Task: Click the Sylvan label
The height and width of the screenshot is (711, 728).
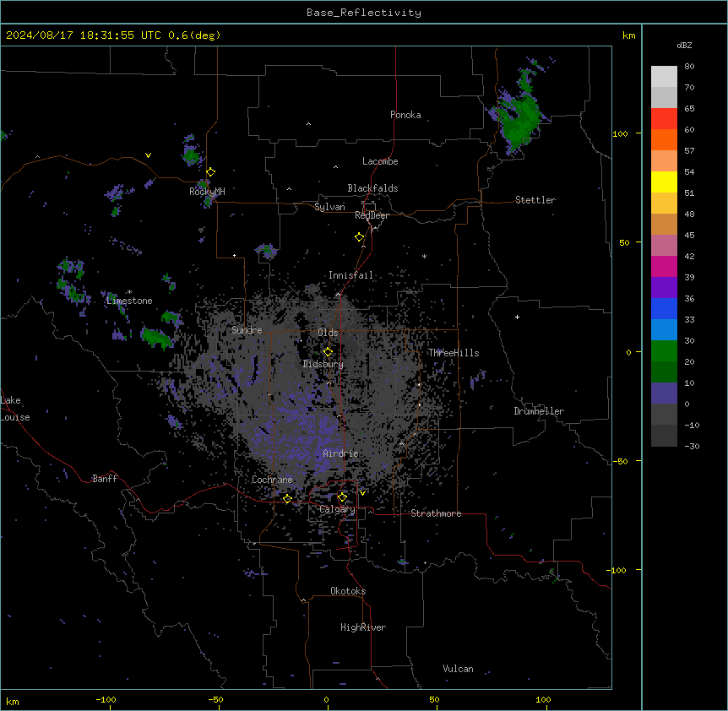Action: tap(329, 207)
